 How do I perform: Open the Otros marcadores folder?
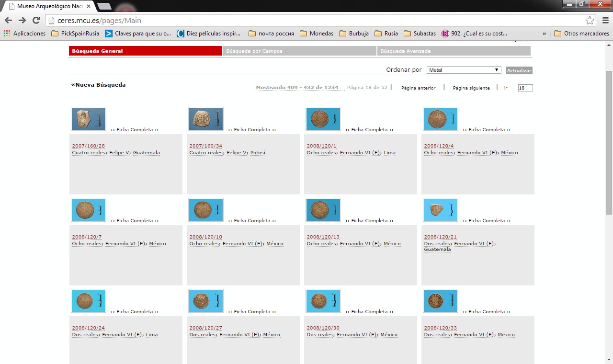coord(581,34)
